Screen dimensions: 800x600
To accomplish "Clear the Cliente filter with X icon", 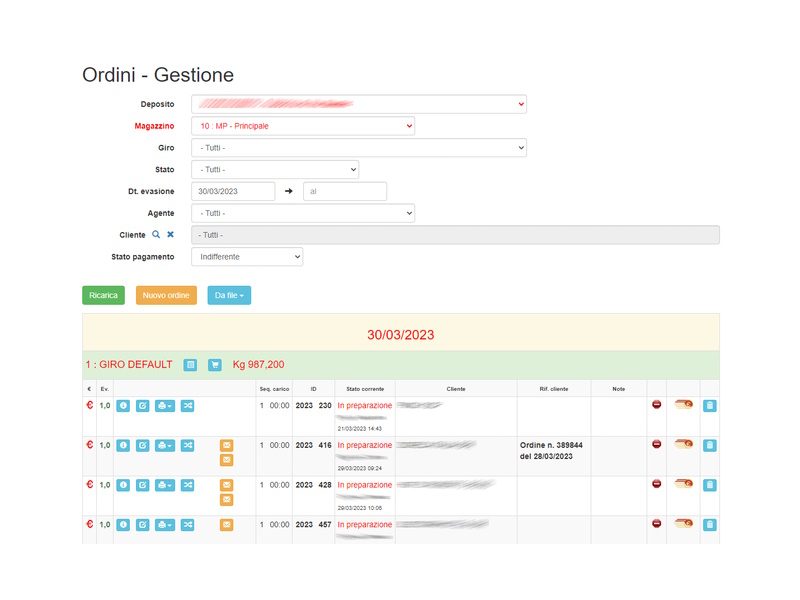I will (170, 235).
